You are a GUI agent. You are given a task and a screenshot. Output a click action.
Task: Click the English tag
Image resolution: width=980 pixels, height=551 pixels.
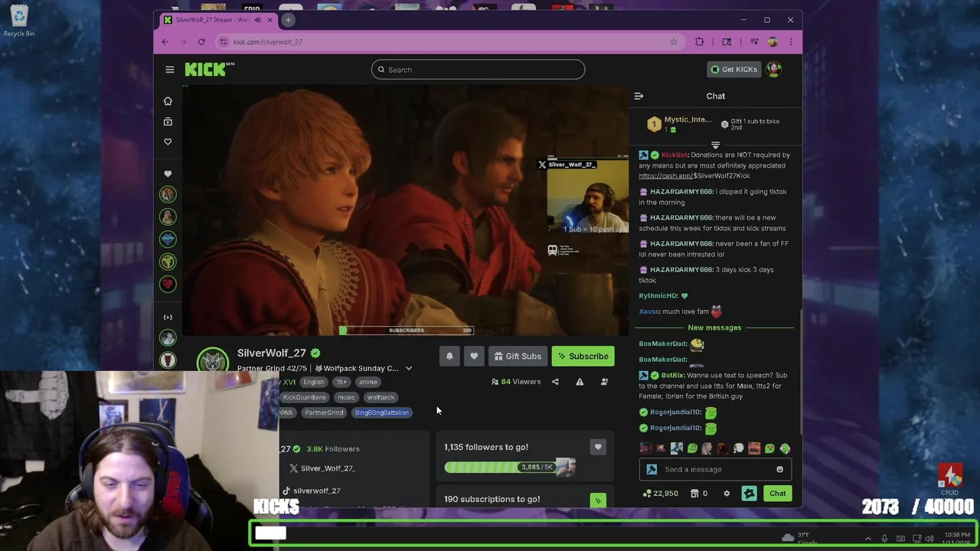pyautogui.click(x=313, y=382)
